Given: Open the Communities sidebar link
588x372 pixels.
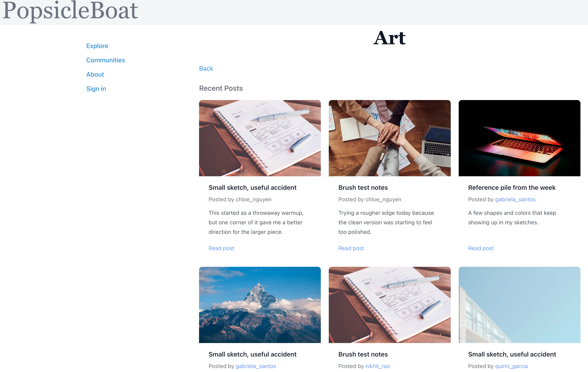Looking at the screenshot, I should pos(105,60).
